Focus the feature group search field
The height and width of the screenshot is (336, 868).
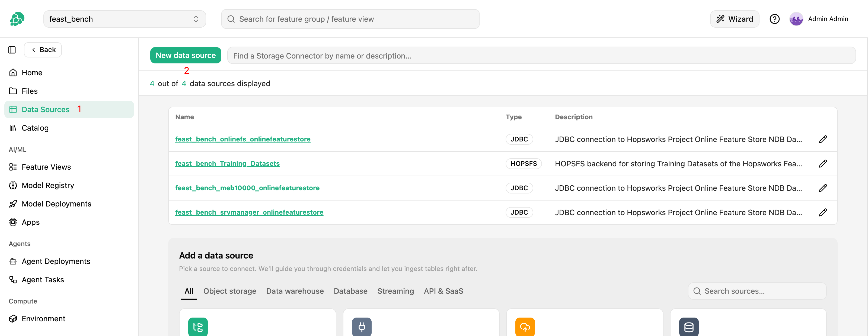tap(350, 19)
